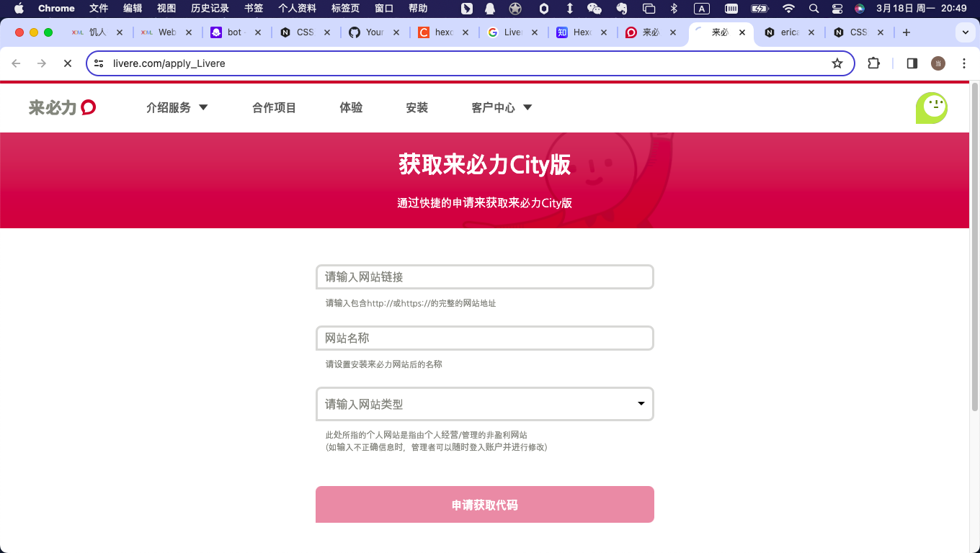The height and width of the screenshot is (553, 980).
Task: Open new tab with plus button
Action: [x=906, y=32]
